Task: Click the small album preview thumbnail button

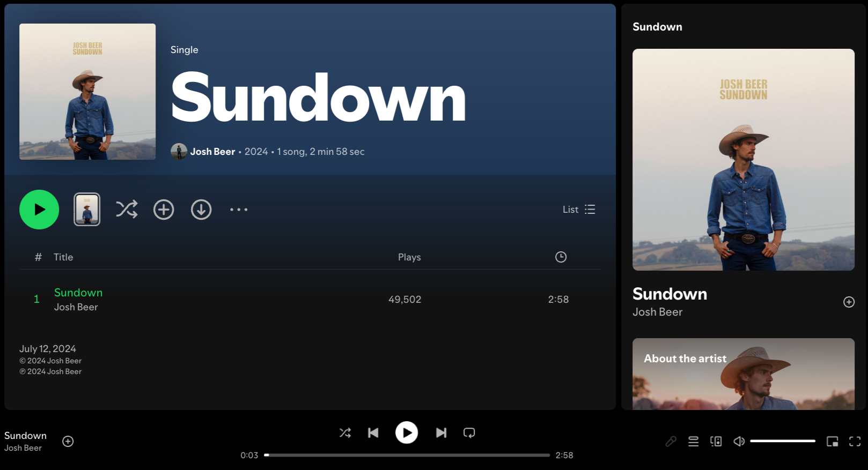Action: tap(87, 210)
